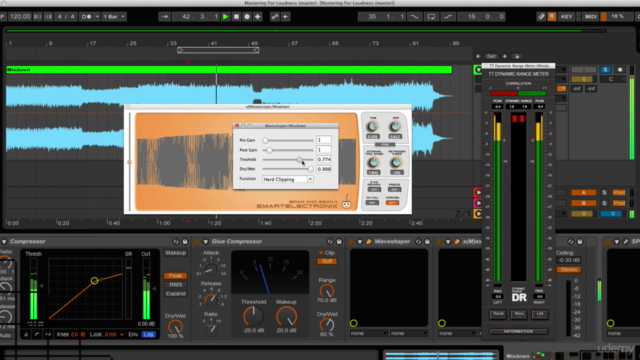Click the Play button in the transport
The image size is (640, 360).
pos(225,17)
